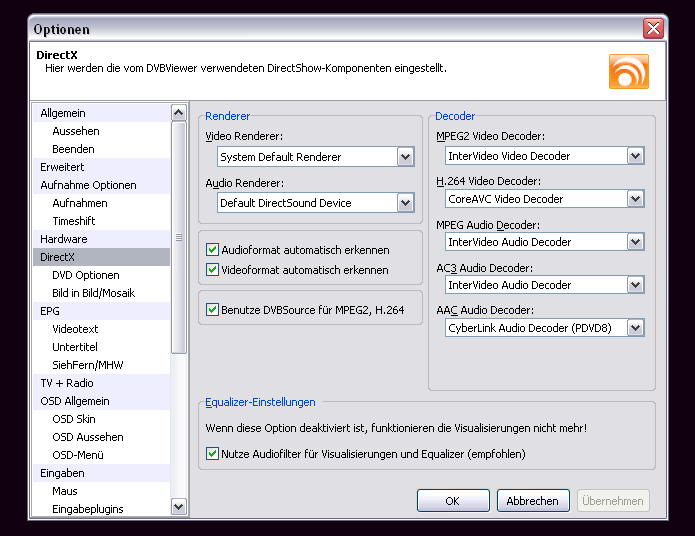Select Allgemein in options list

click(102, 113)
